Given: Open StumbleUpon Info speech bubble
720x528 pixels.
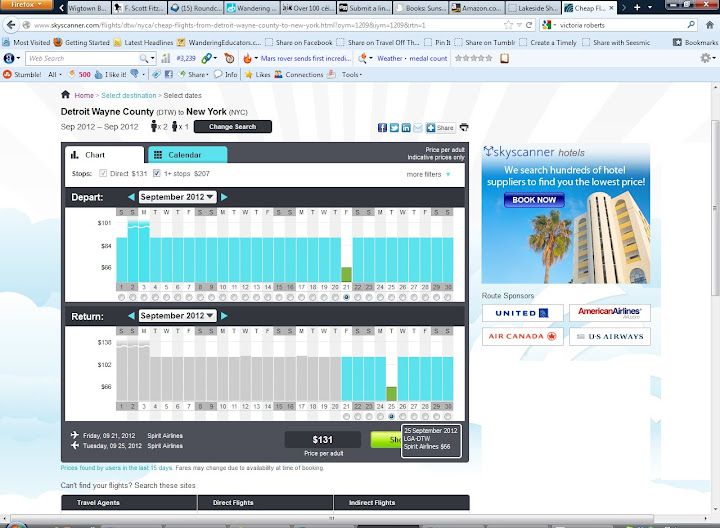Looking at the screenshot, I should pyautogui.click(x=218, y=74).
